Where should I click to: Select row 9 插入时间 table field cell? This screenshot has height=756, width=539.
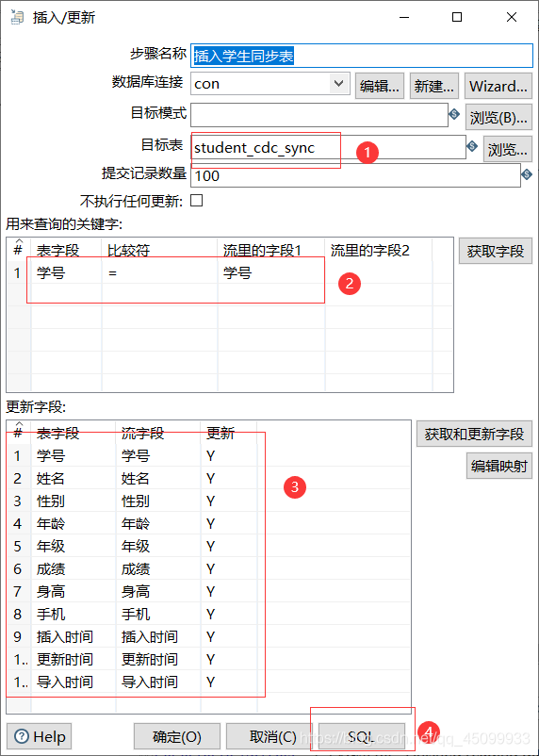[73, 637]
